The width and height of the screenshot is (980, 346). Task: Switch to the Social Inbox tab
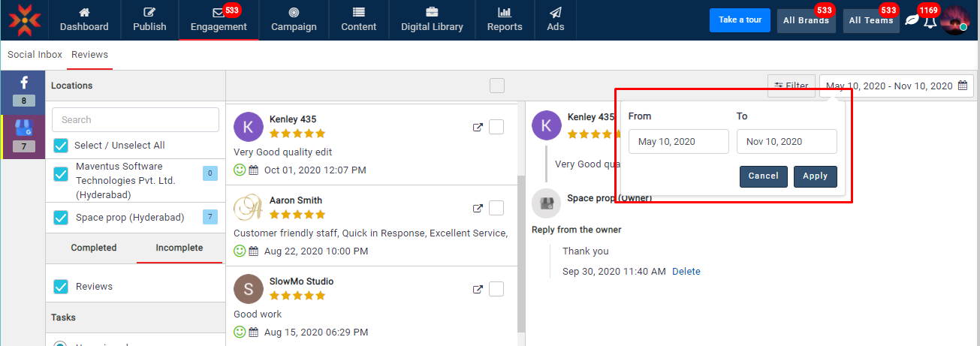tap(35, 55)
